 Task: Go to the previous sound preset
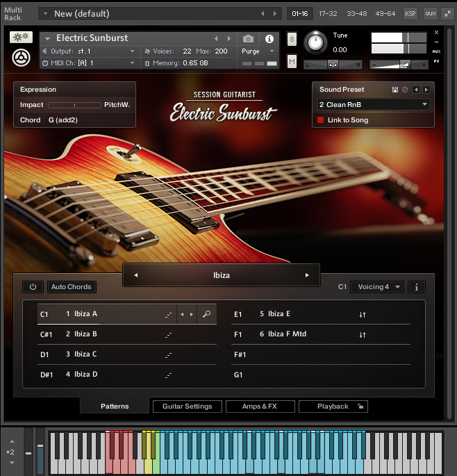(x=416, y=90)
